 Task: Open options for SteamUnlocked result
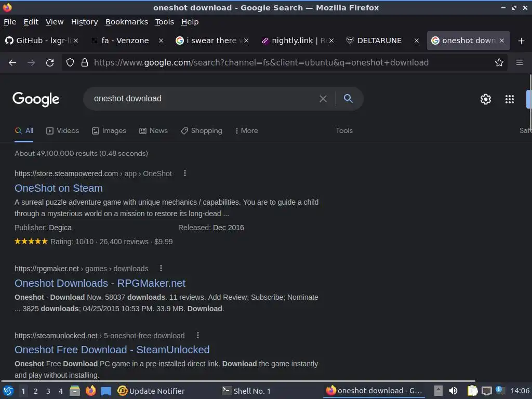coord(198,335)
